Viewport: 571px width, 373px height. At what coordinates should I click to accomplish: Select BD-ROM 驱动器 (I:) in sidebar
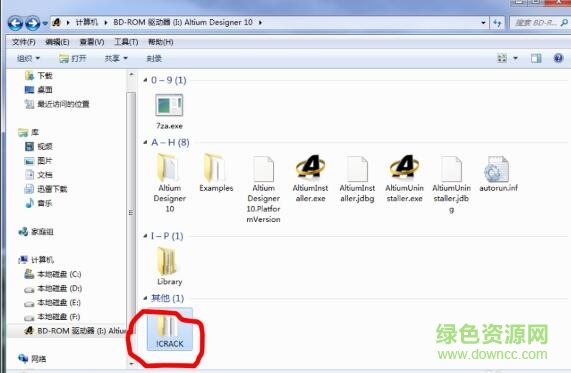[x=74, y=331]
